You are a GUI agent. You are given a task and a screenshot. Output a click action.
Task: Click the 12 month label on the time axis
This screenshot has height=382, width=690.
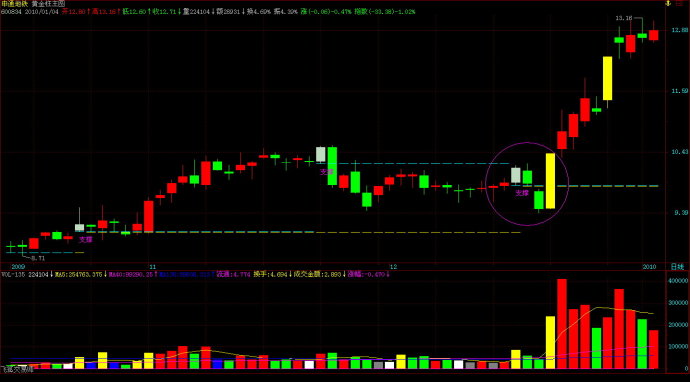pos(393,267)
